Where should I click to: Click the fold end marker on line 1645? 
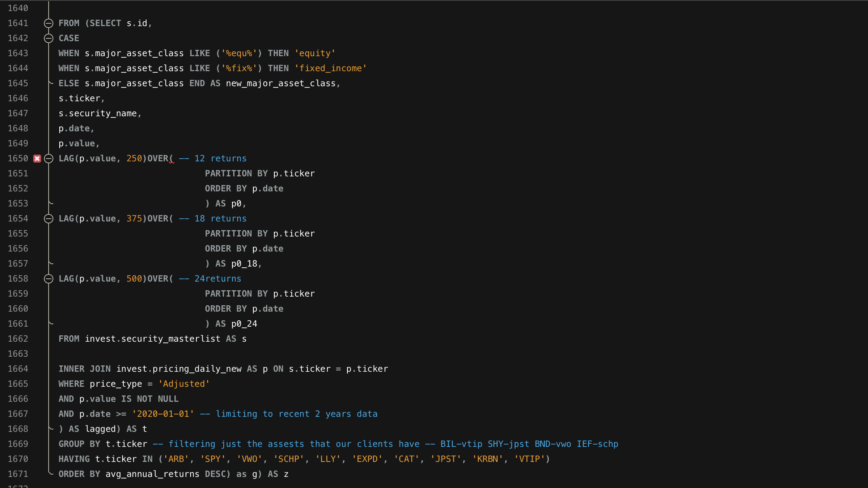pyautogui.click(x=50, y=83)
